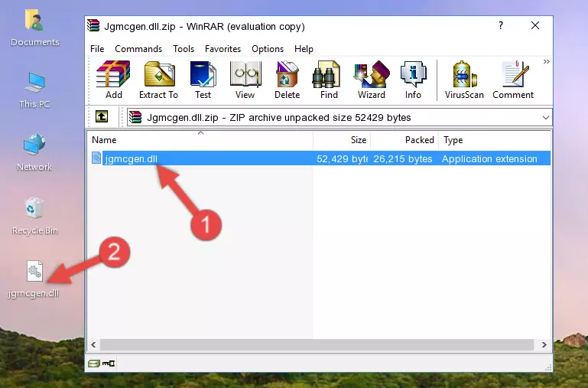This screenshot has height=388, width=588.
Task: Launch the Wizard tool
Action: [372, 80]
